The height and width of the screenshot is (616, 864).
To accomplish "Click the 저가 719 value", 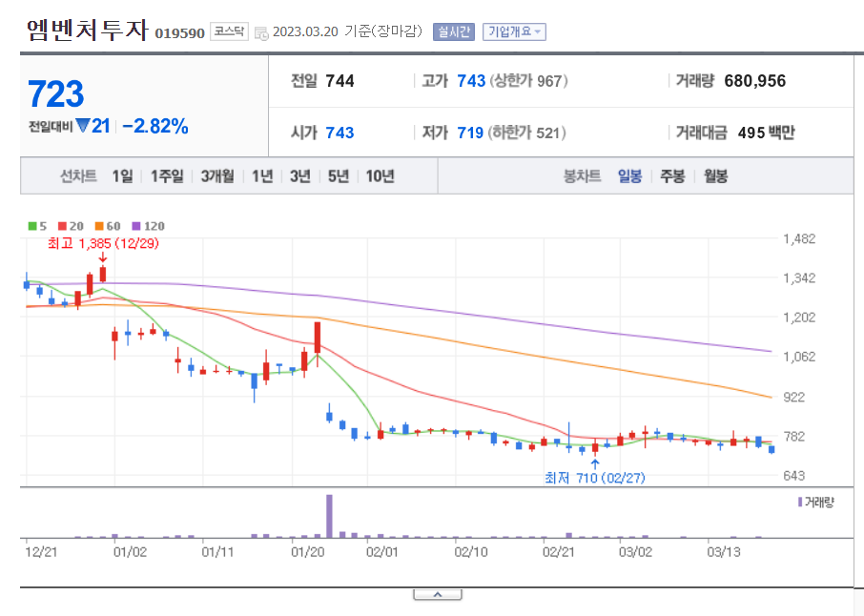I will [x=470, y=133].
